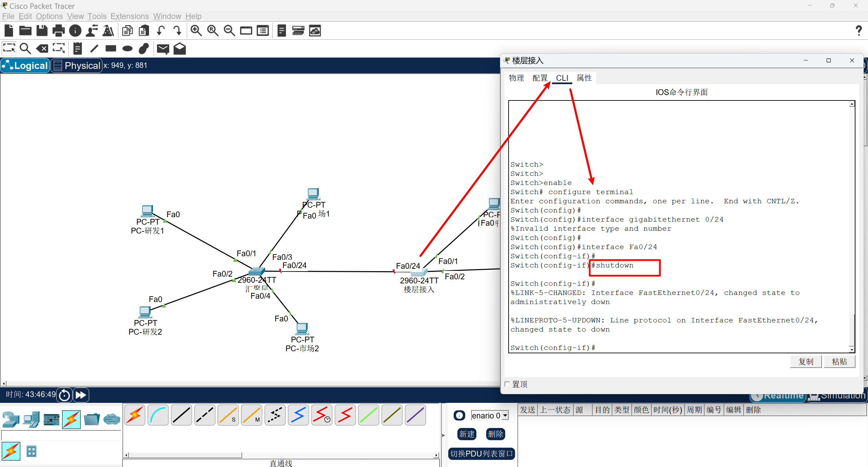This screenshot has height=467, width=868.
Task: Click the CLI scrollbar down arrow
Action: point(851,349)
